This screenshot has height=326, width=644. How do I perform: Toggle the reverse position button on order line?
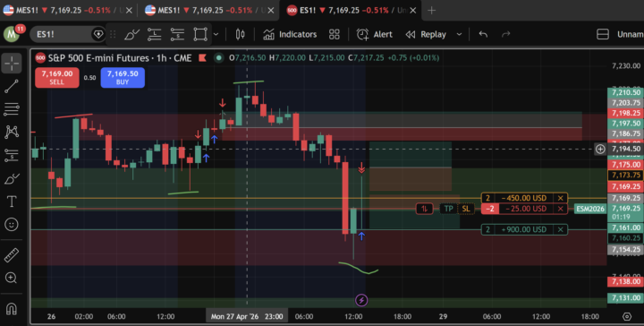[x=424, y=209]
